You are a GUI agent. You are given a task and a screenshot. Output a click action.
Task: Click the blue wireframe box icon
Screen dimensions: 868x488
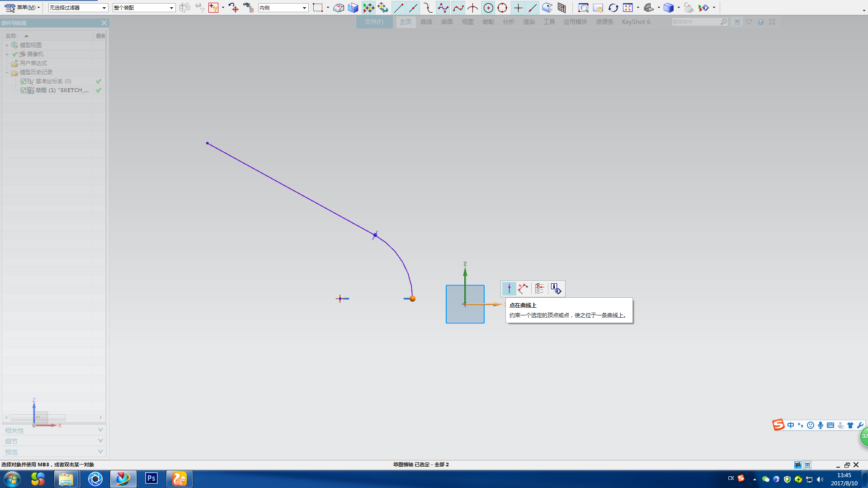tap(353, 8)
